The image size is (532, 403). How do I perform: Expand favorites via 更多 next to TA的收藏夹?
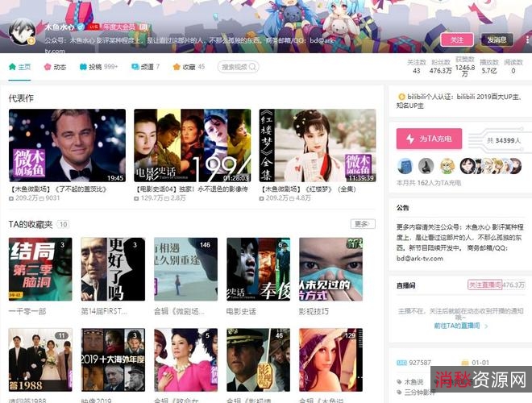point(362,223)
